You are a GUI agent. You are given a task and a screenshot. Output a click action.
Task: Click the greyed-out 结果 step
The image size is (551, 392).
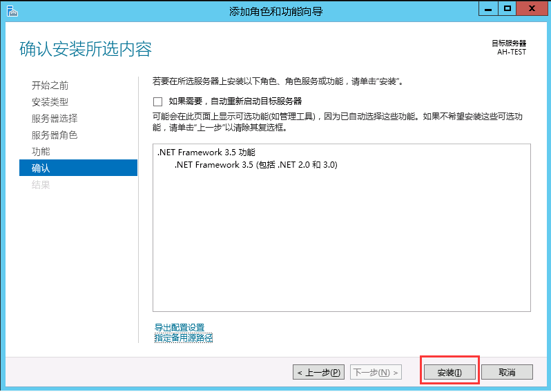pyautogui.click(x=41, y=185)
